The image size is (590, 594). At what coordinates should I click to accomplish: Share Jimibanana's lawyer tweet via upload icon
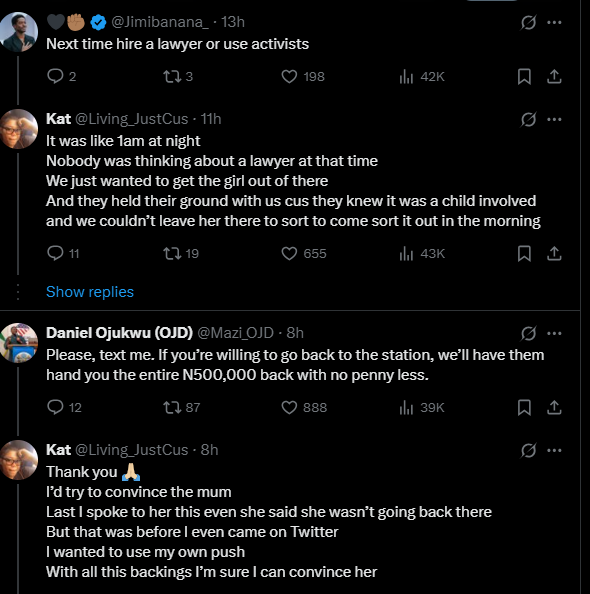554,77
